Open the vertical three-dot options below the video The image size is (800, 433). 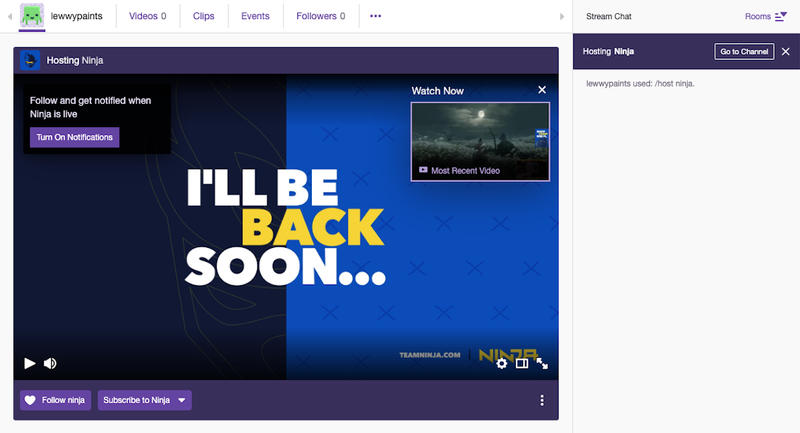(542, 400)
